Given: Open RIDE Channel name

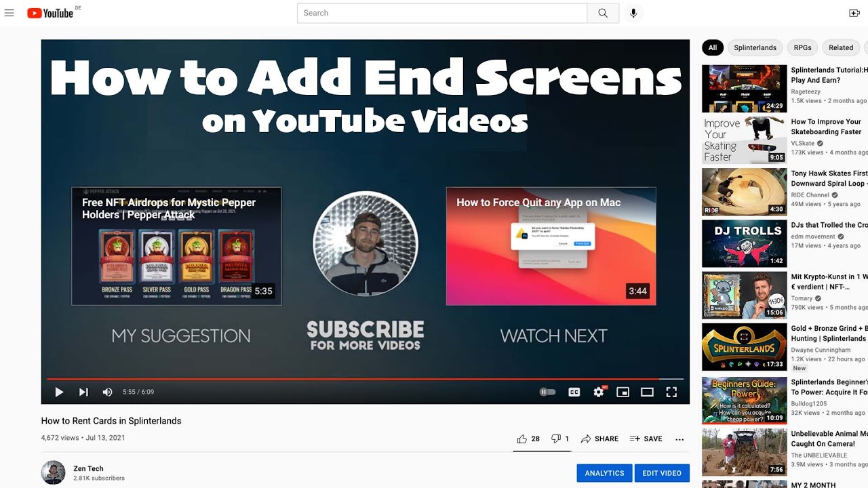Looking at the screenshot, I should tap(810, 195).
